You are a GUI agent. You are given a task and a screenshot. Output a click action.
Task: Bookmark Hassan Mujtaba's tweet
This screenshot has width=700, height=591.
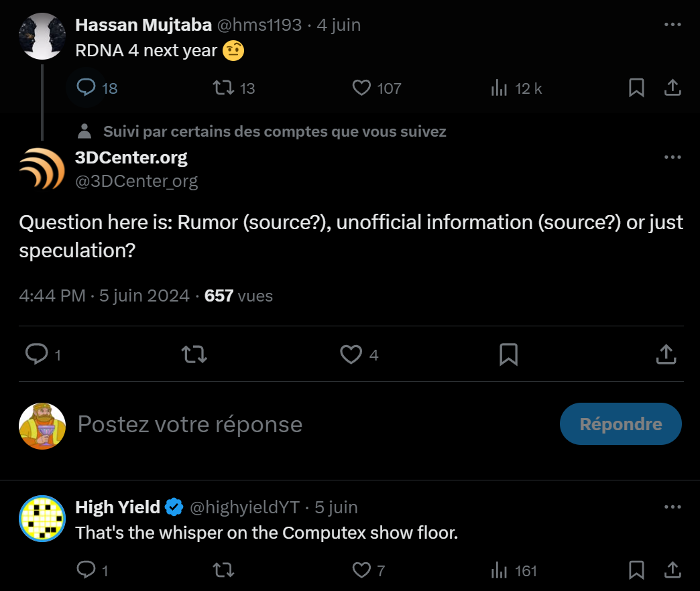click(636, 88)
